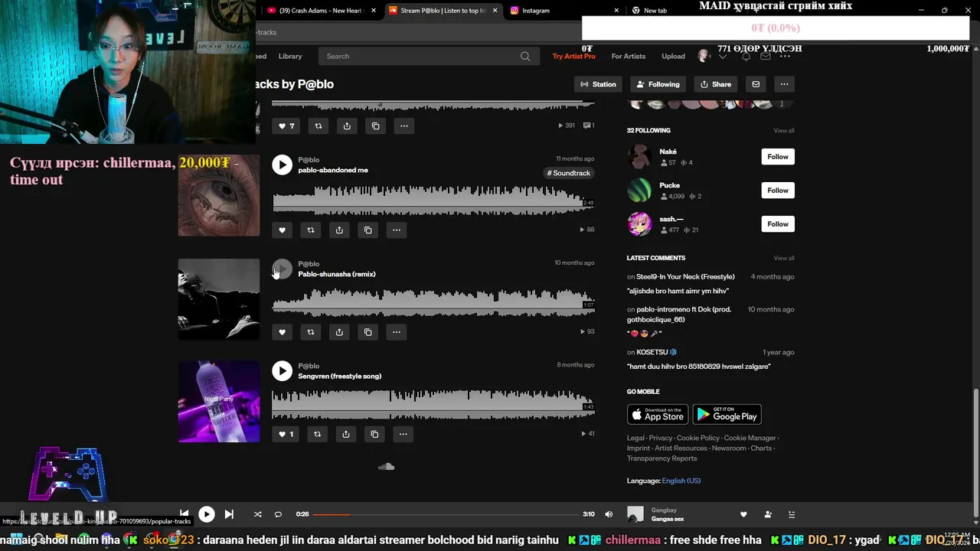Like the Pablo-shunasha (remix) track
The height and width of the screenshot is (551, 980).
tap(282, 332)
